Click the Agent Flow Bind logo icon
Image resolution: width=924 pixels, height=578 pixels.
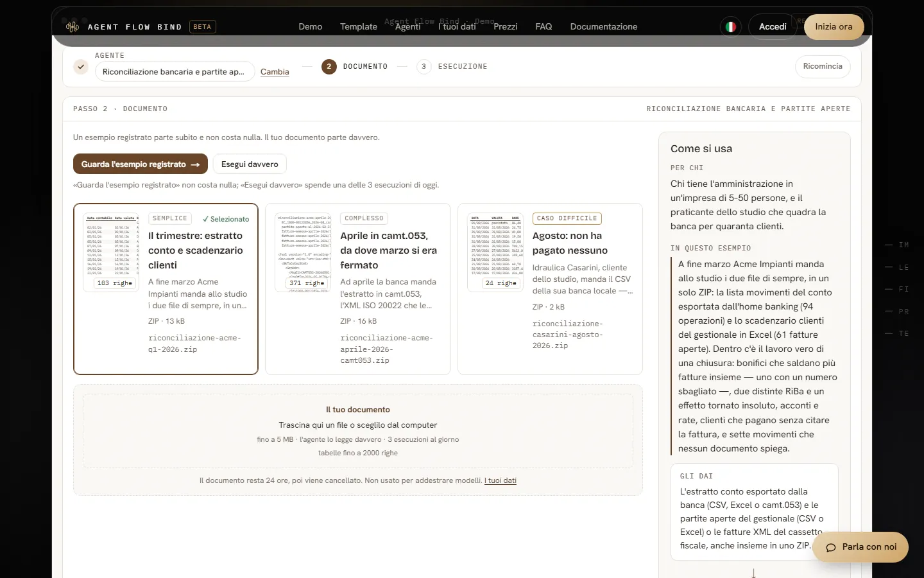(x=73, y=26)
